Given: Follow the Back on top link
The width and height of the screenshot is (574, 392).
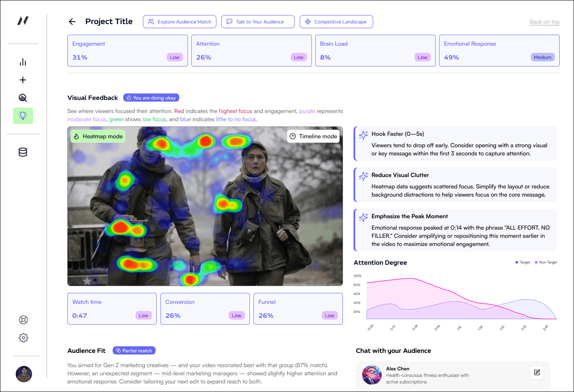Looking at the screenshot, I should [545, 22].
